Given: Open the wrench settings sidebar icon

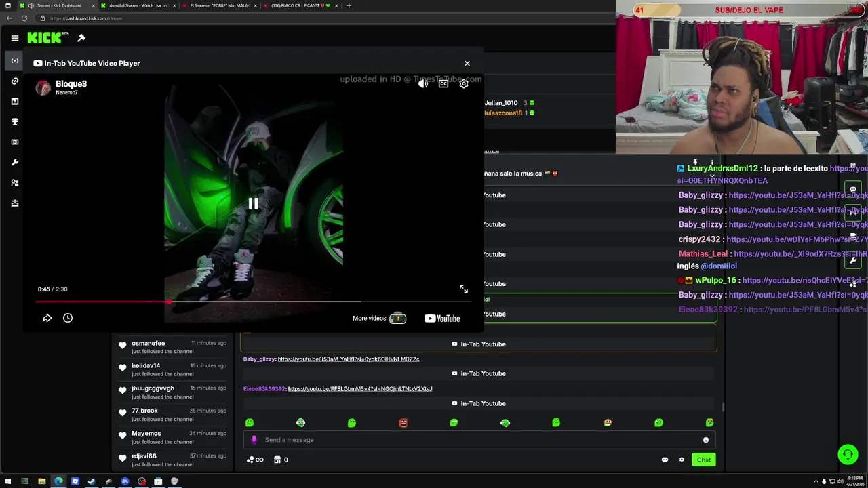Looking at the screenshot, I should click(14, 163).
